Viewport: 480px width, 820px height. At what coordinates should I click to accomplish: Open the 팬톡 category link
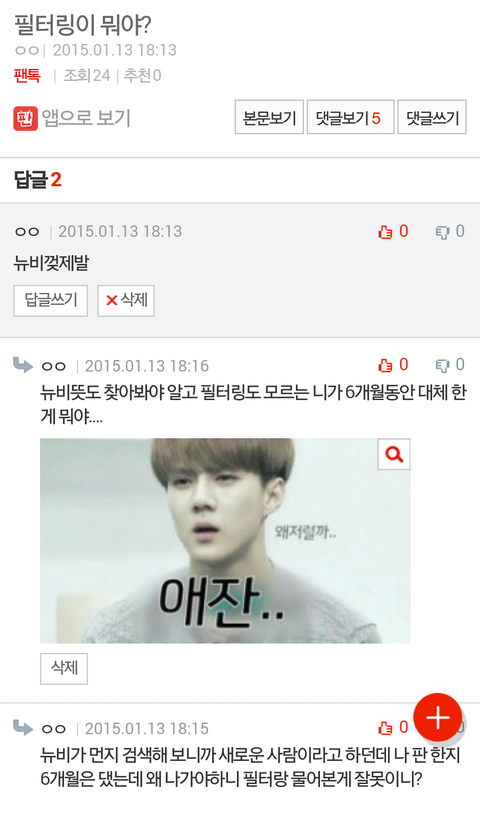tap(27, 76)
